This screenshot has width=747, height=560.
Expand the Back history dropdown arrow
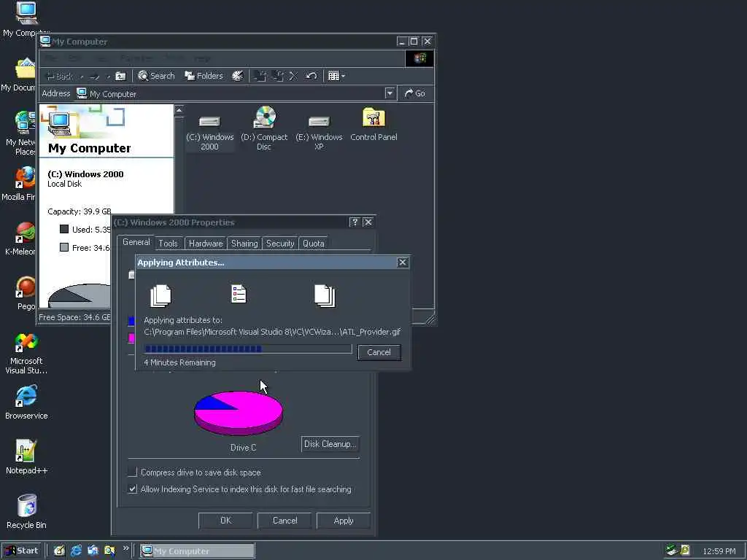coord(82,76)
